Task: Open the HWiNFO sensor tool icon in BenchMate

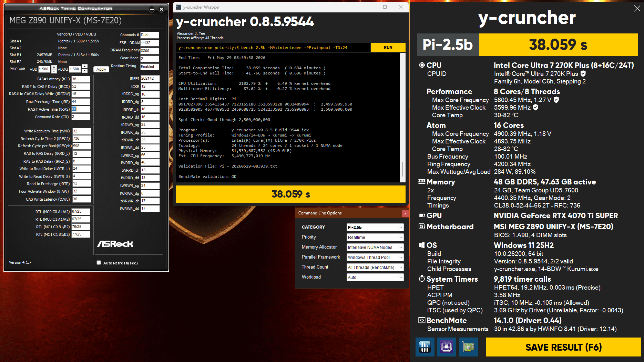Action: click(425, 347)
